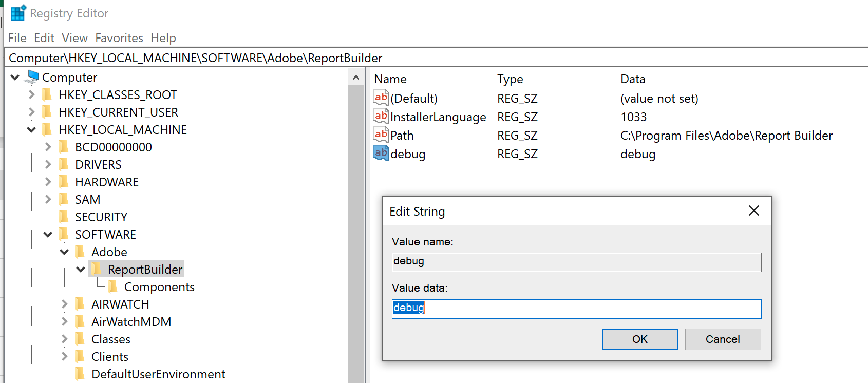The image size is (868, 383).
Task: Expand the HKEY_CLASSES_ROOT key
Action: (31, 95)
